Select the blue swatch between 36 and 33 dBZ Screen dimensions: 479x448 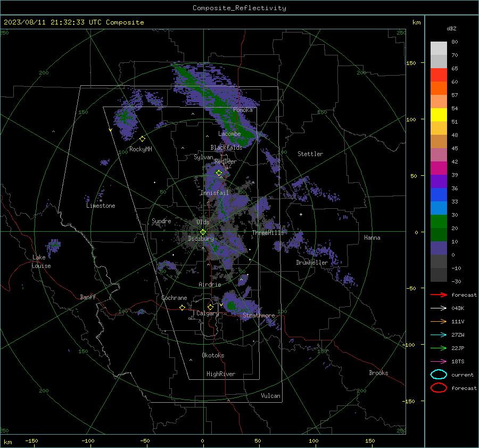point(439,195)
